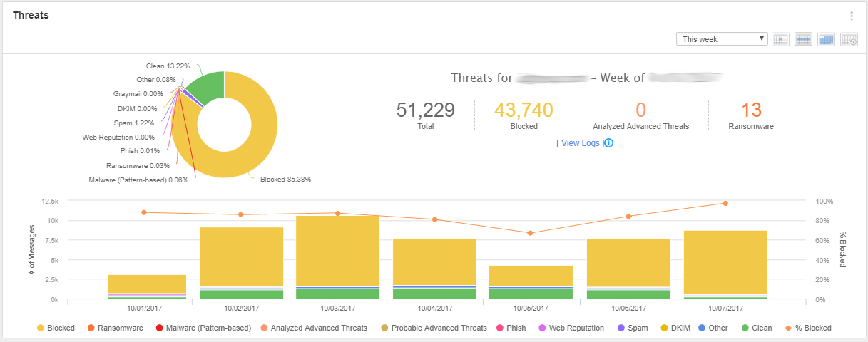Click the Ransomware 0.03% pie label
The height and width of the screenshot is (342, 868).
tap(138, 165)
